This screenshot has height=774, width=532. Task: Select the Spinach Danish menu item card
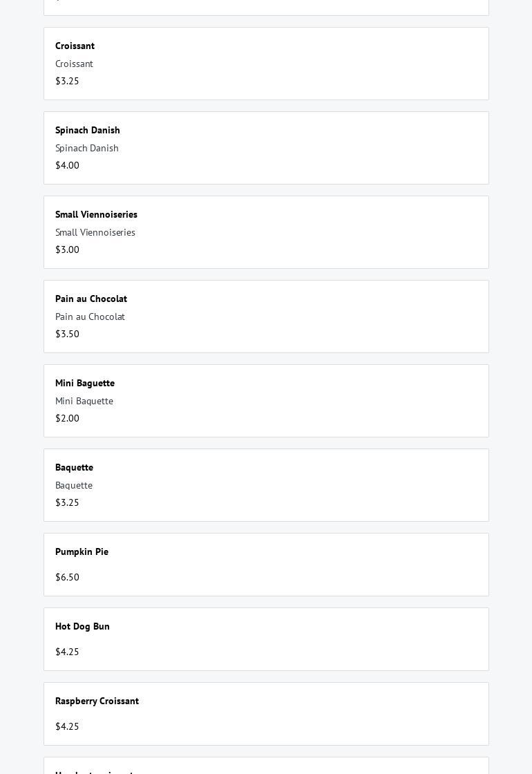point(266,148)
